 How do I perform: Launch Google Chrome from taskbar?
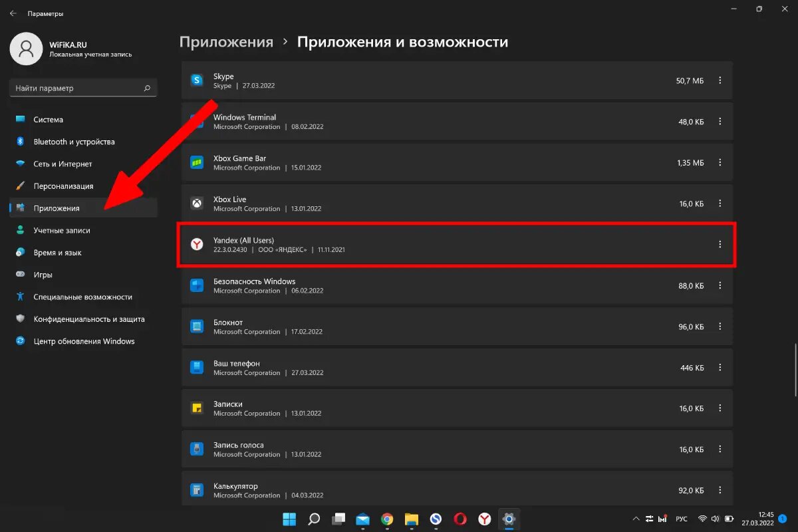[x=387, y=519]
